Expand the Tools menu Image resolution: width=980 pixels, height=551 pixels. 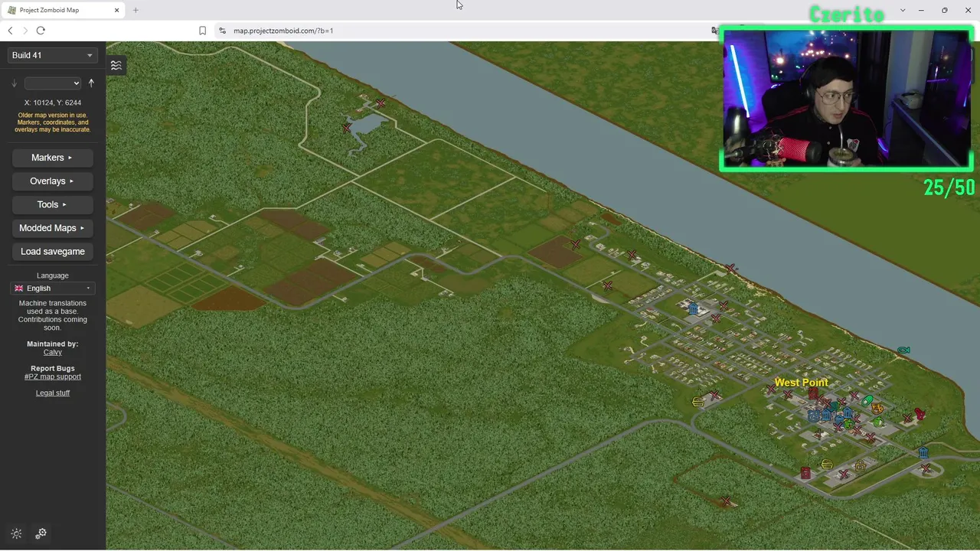pos(53,204)
